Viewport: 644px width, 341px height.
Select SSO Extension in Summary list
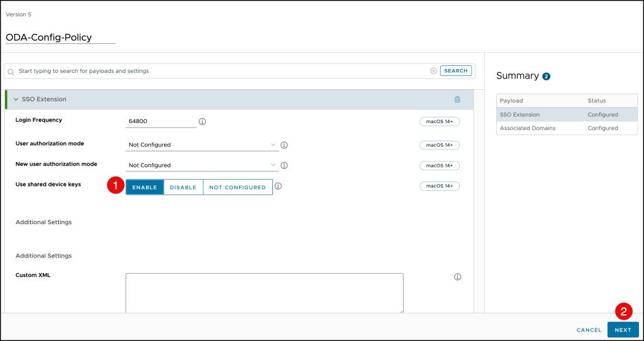(519, 115)
